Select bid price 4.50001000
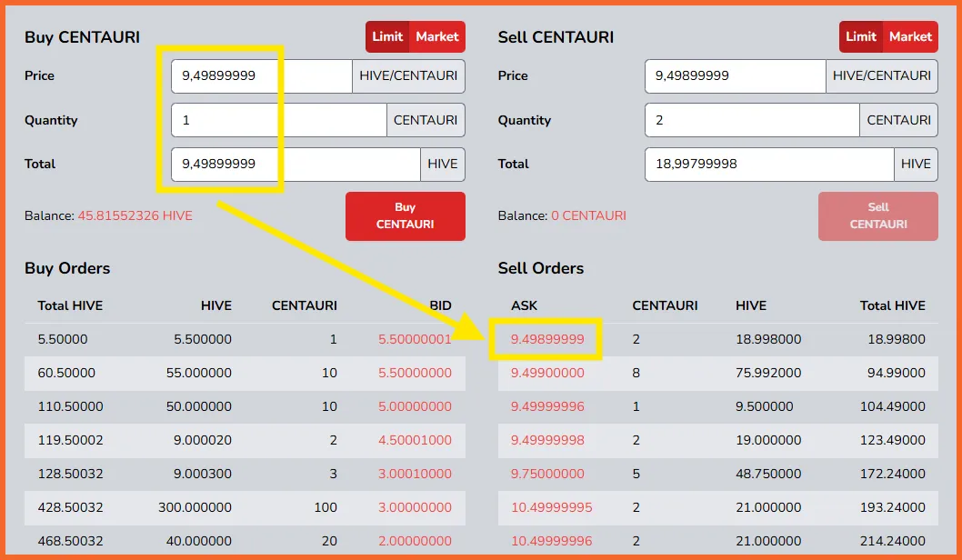Viewport: 962px width, 560px height. pos(415,440)
